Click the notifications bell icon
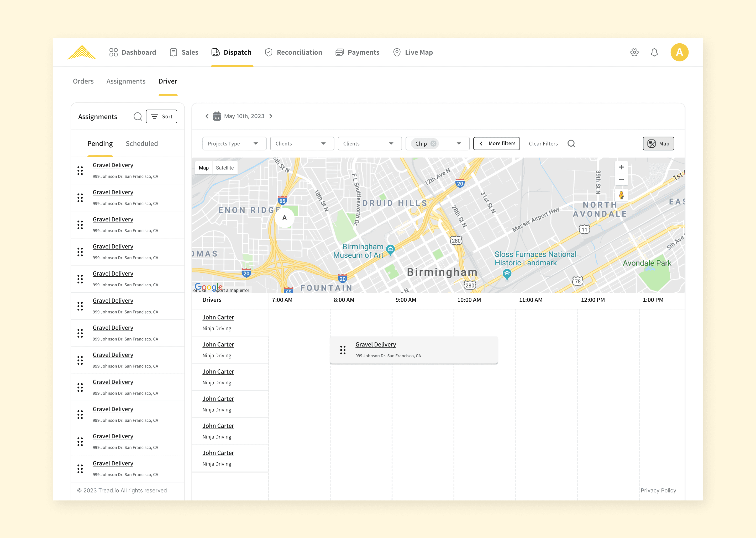756x538 pixels. pos(654,52)
